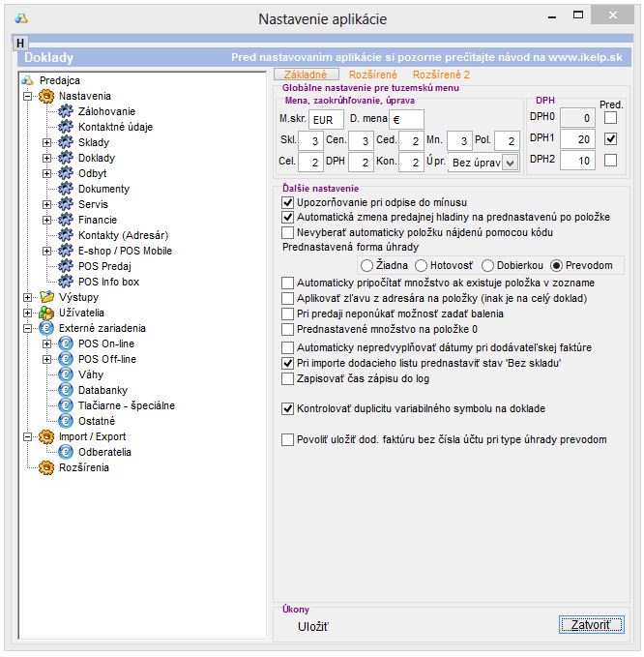Click the Váhy device icon
The width and height of the screenshot is (644, 657).
[x=66, y=374]
